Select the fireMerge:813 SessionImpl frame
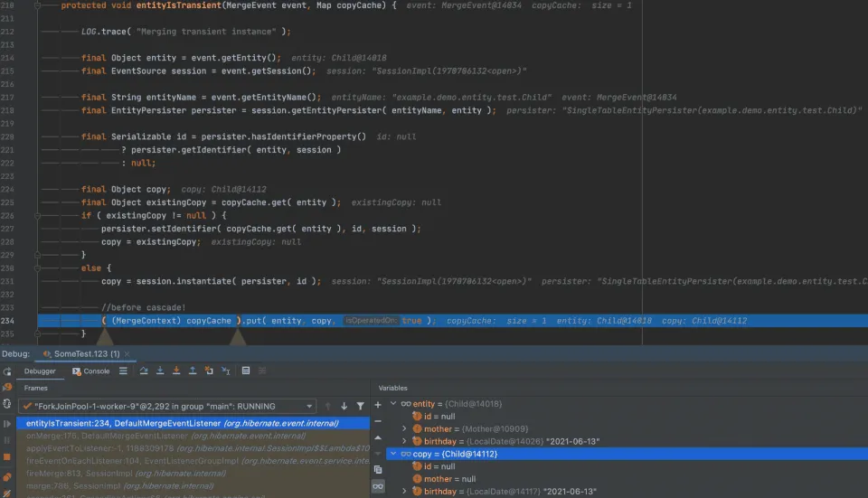This screenshot has height=498, width=868. click(x=193, y=474)
